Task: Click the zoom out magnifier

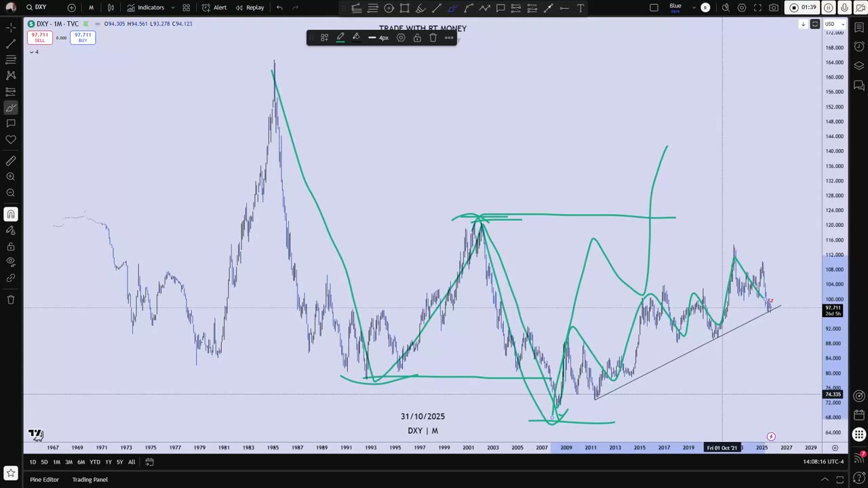Action: (11, 192)
